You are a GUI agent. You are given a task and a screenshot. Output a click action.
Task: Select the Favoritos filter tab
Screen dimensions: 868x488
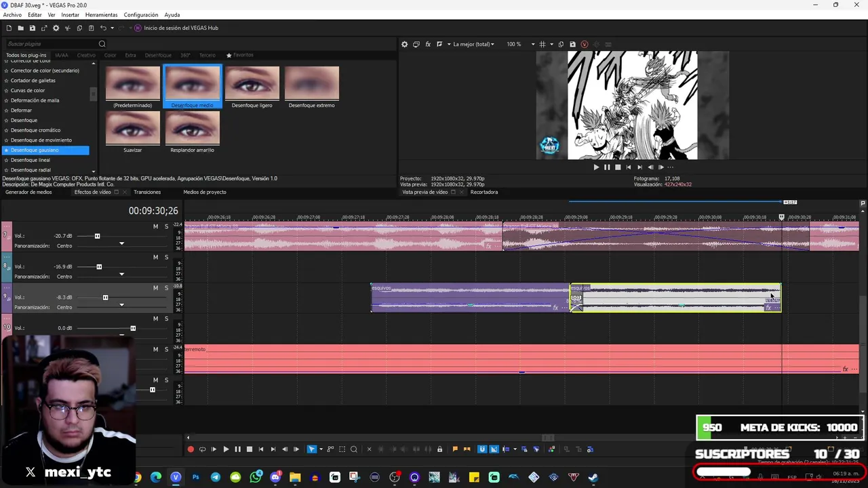pyautogui.click(x=240, y=55)
